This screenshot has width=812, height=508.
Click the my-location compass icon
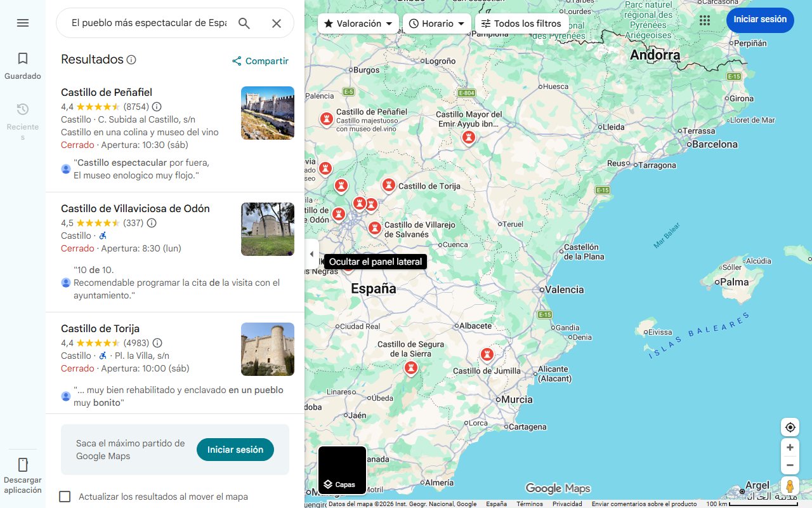coord(790,427)
